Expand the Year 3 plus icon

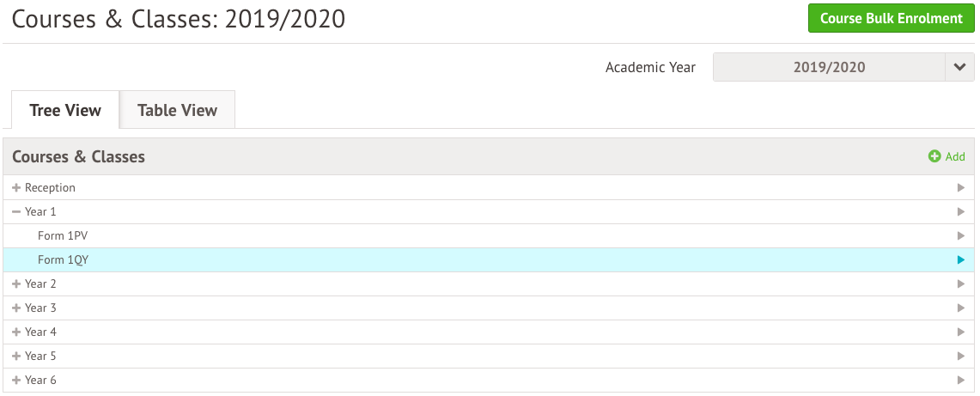click(17, 308)
